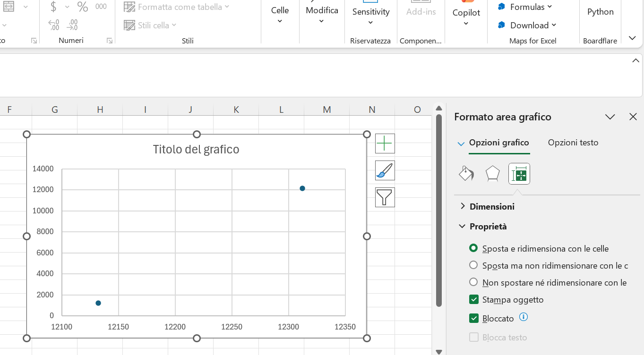Click the vertical scrollbar up arrow
Image resolution: width=644 pixels, height=355 pixels.
point(439,109)
